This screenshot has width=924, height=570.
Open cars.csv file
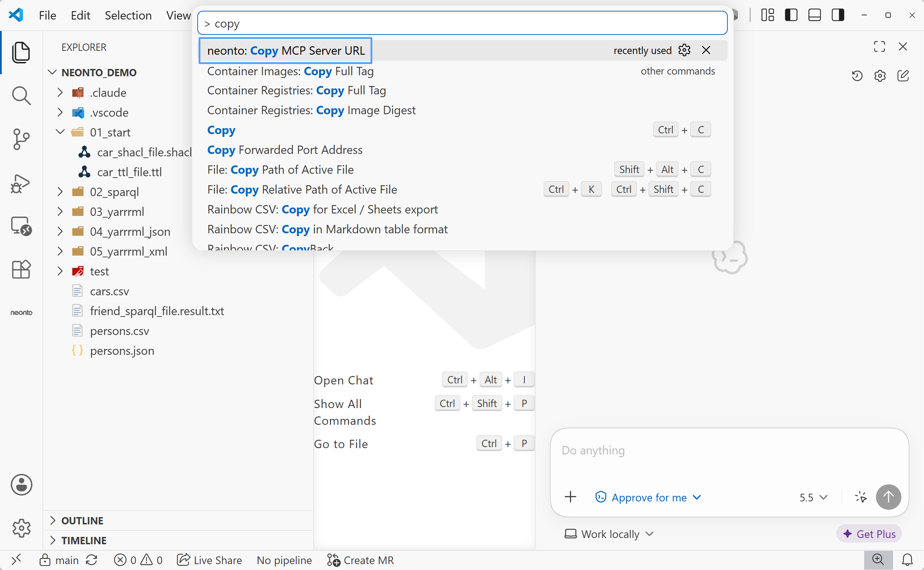click(x=178, y=291)
